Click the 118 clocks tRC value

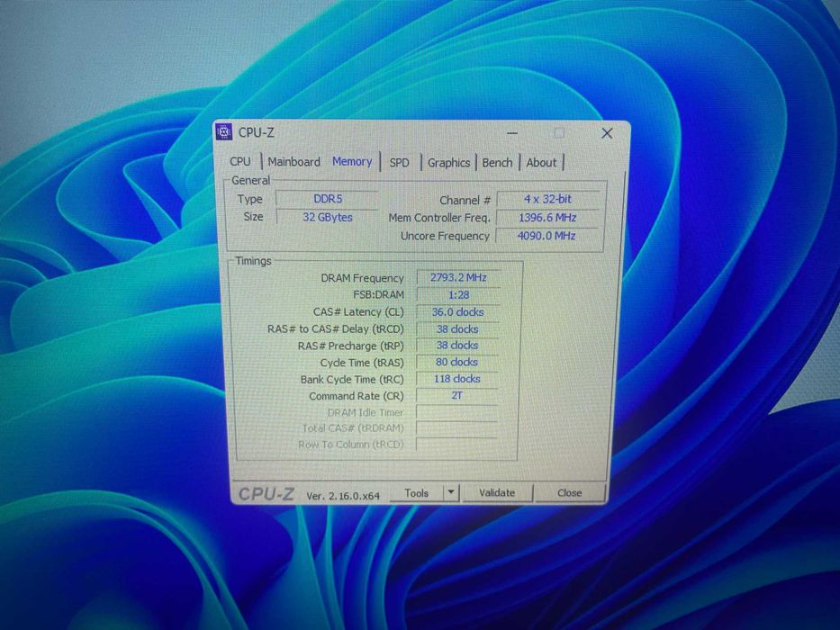pos(457,379)
